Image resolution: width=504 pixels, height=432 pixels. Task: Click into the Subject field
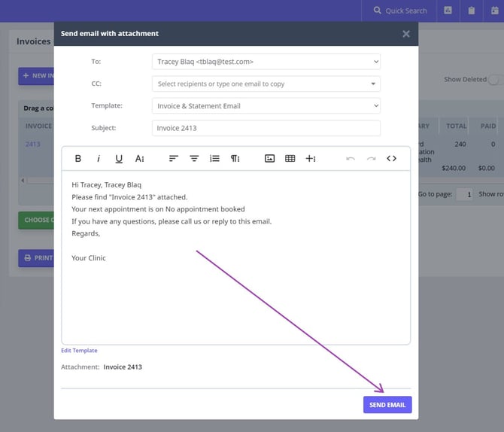point(266,129)
